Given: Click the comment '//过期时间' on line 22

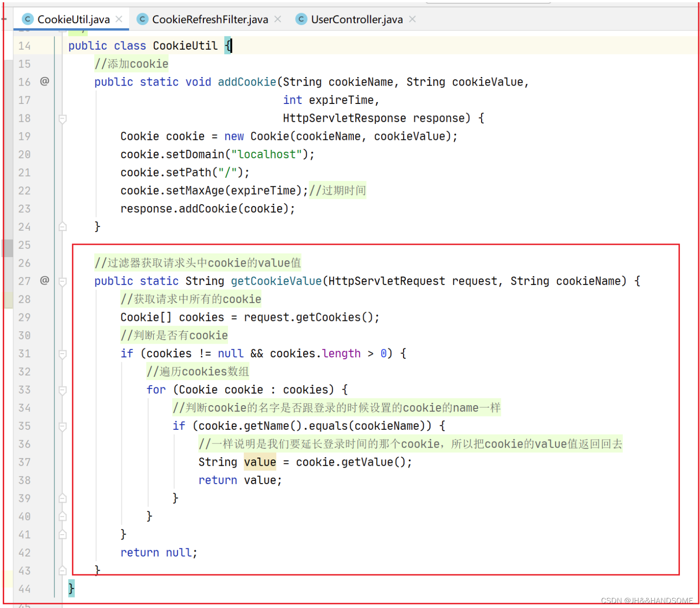Looking at the screenshot, I should click(337, 191).
